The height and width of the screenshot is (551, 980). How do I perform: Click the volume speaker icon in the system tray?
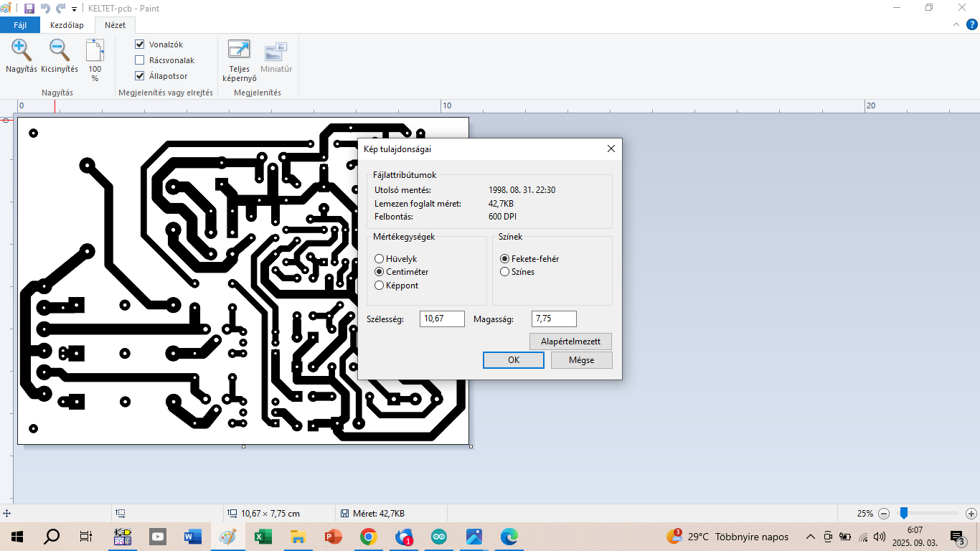point(880,537)
